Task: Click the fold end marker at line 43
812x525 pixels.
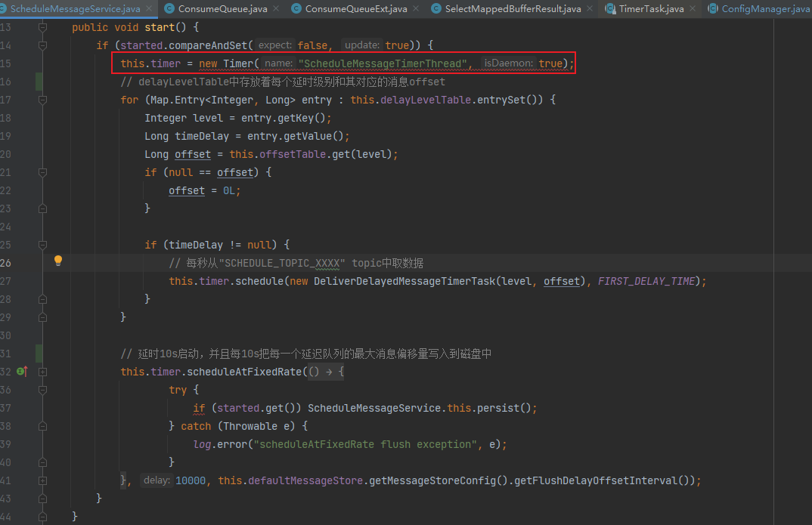Action: (x=43, y=499)
